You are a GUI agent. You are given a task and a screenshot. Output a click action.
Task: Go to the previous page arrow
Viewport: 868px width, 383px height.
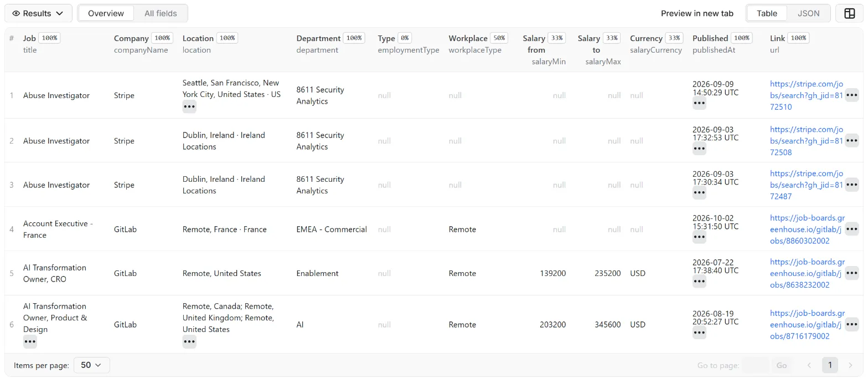click(x=809, y=365)
